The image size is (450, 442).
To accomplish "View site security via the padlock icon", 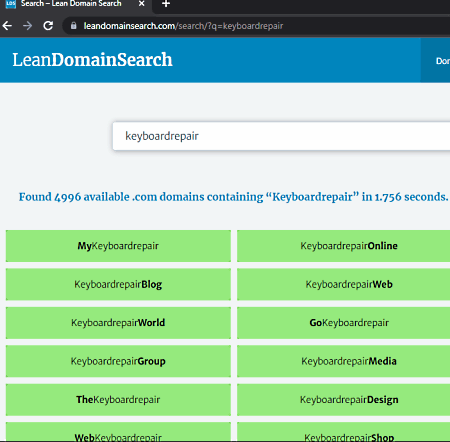I will coord(74,26).
